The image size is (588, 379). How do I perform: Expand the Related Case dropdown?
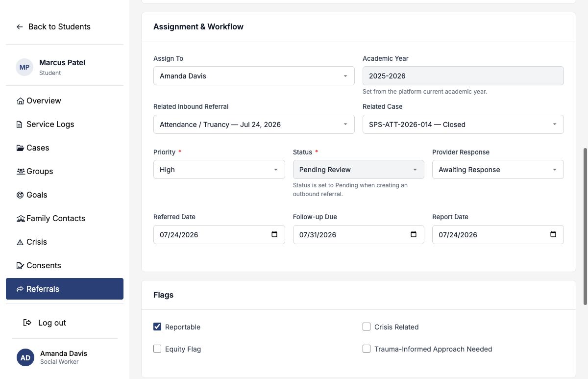click(x=463, y=125)
